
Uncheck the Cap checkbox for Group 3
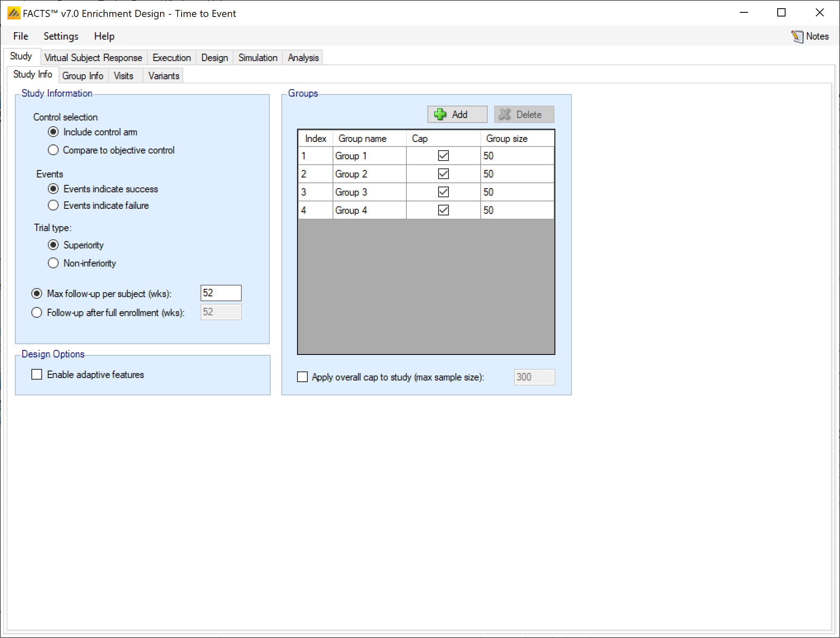443,192
